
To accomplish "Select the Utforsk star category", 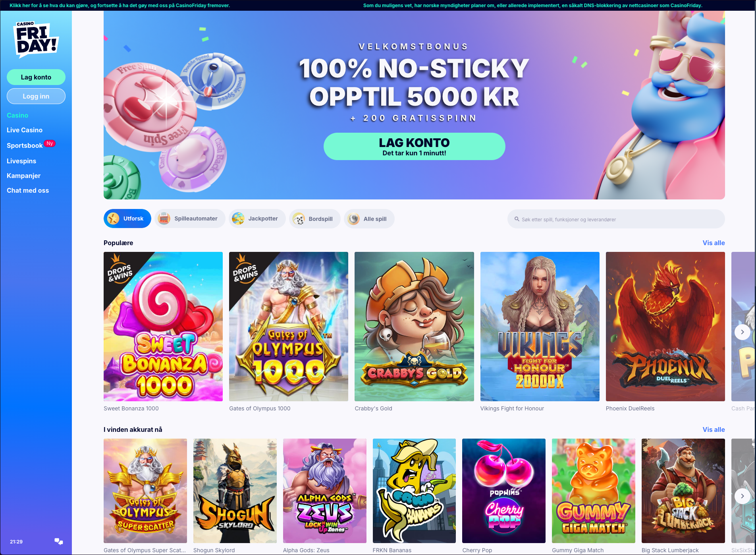I will coord(127,219).
